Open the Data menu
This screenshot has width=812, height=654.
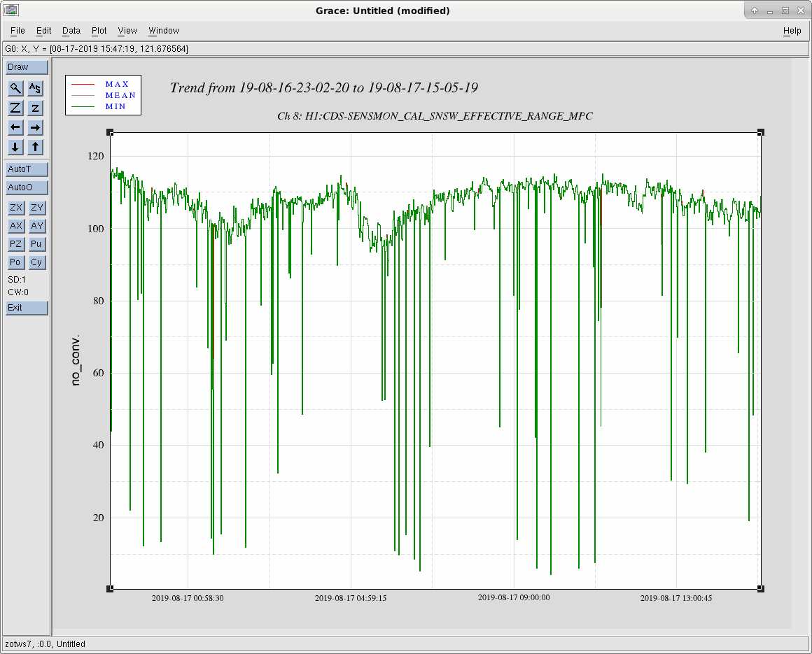tap(71, 31)
